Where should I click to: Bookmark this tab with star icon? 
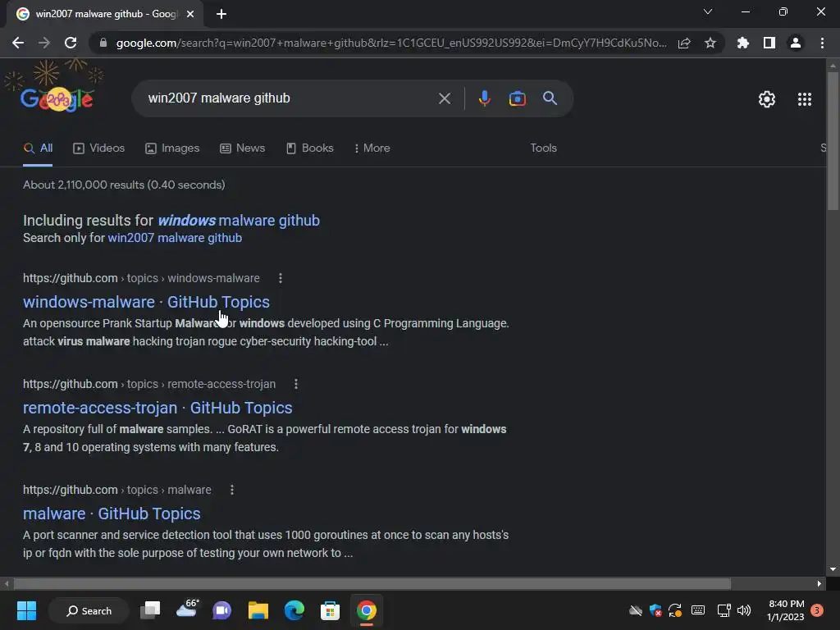click(710, 43)
